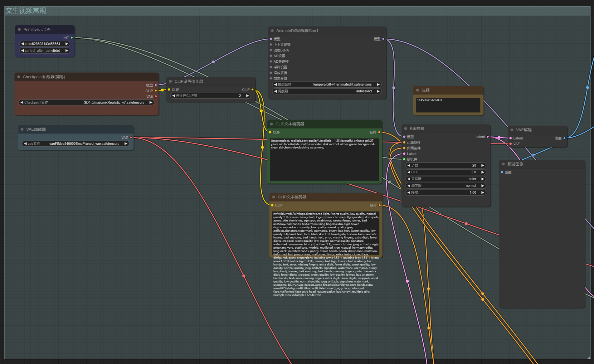Decrease Primitive value with left arrow
Image resolution: width=594 pixels, height=364 pixels.
tap(22, 44)
